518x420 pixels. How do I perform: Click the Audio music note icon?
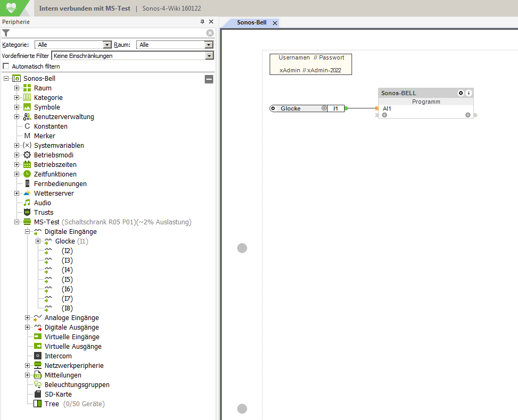pyautogui.click(x=27, y=203)
